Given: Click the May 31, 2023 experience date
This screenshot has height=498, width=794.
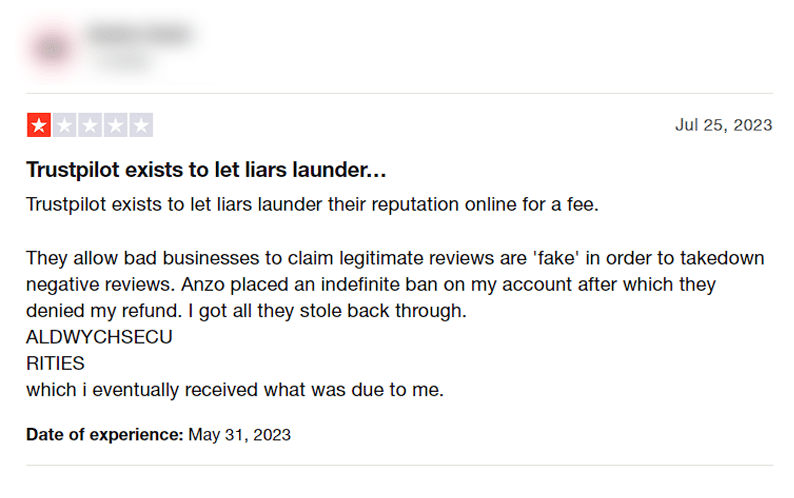Looking at the screenshot, I should pos(240,435).
